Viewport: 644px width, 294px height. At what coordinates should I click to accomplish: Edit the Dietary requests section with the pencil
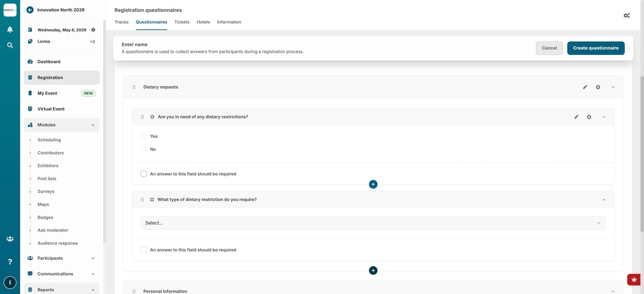tap(585, 87)
